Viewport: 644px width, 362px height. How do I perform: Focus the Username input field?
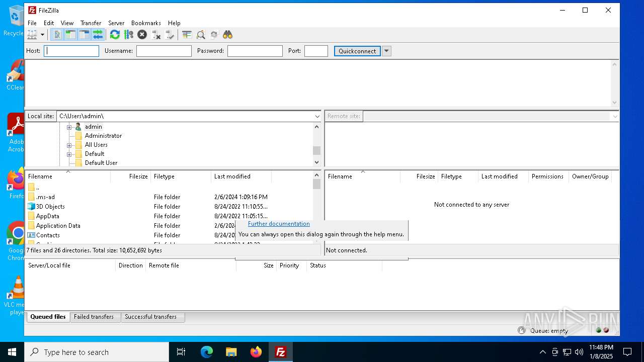pyautogui.click(x=164, y=51)
